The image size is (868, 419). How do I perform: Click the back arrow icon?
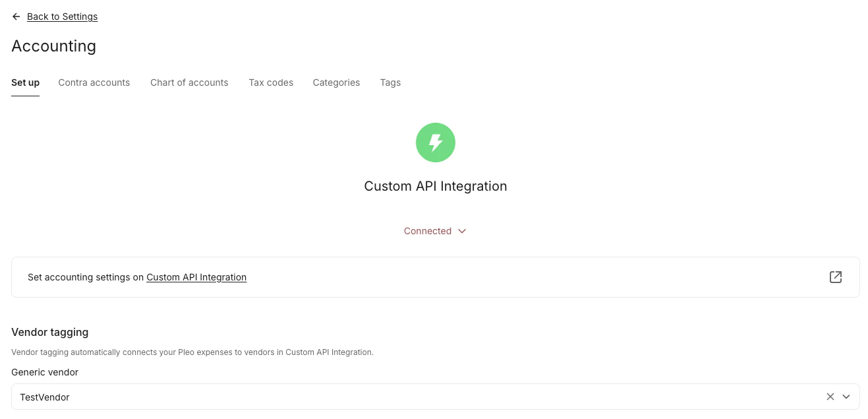click(x=16, y=16)
